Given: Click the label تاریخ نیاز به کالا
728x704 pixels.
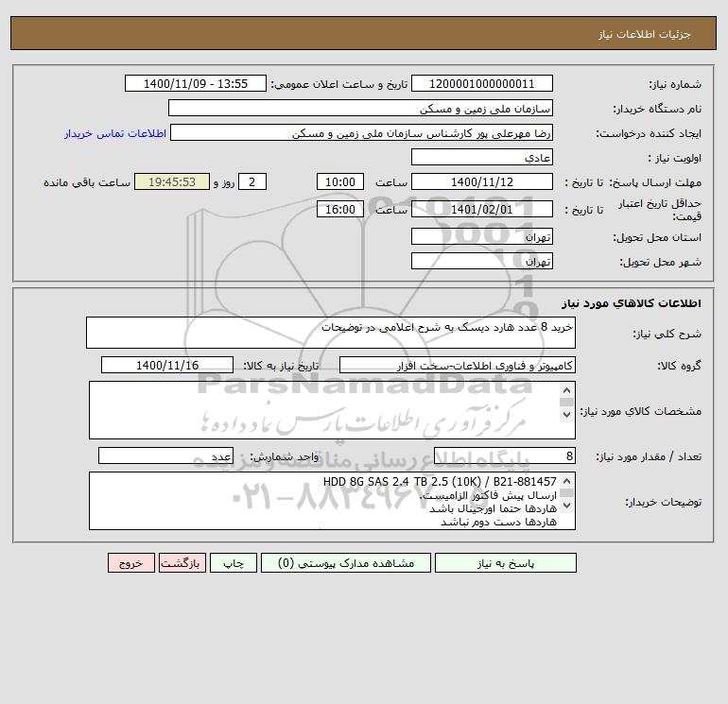Looking at the screenshot, I should [x=281, y=366].
